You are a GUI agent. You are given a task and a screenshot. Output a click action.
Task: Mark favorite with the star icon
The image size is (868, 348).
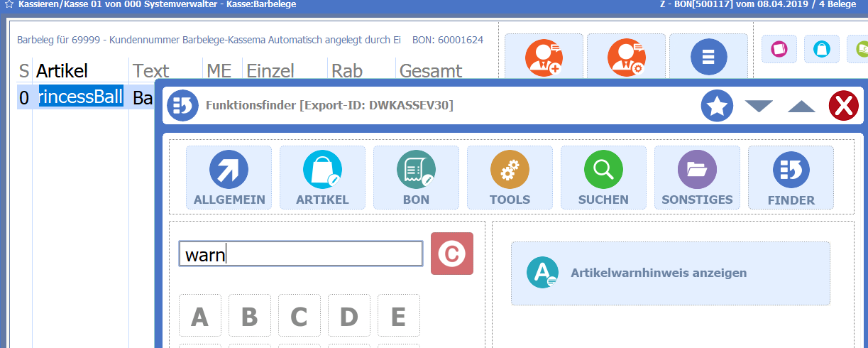[x=717, y=107]
